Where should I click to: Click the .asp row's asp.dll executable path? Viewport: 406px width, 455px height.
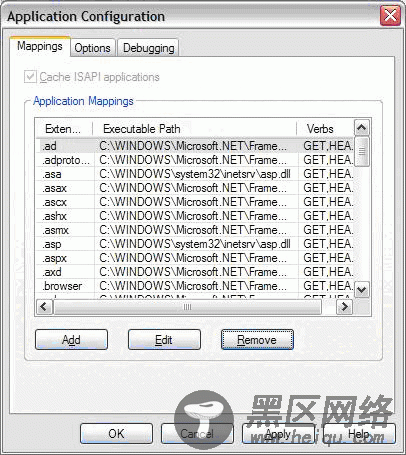[x=195, y=244]
